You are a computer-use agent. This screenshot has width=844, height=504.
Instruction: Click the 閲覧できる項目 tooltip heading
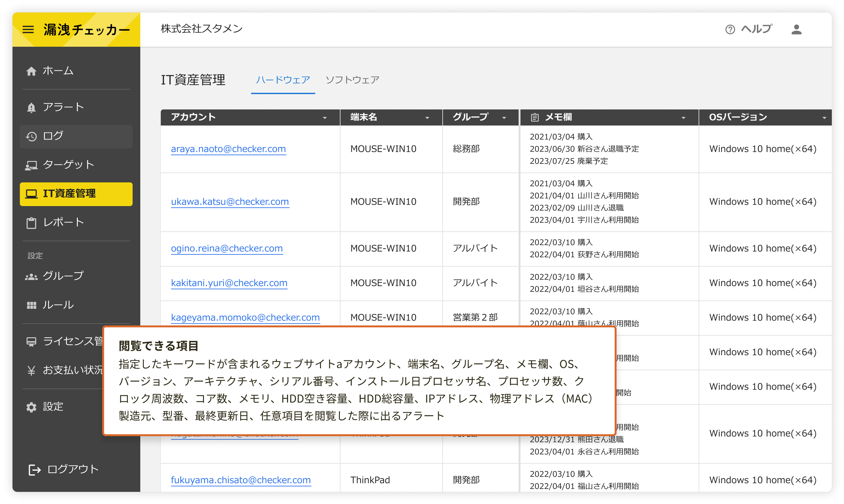[x=159, y=346]
